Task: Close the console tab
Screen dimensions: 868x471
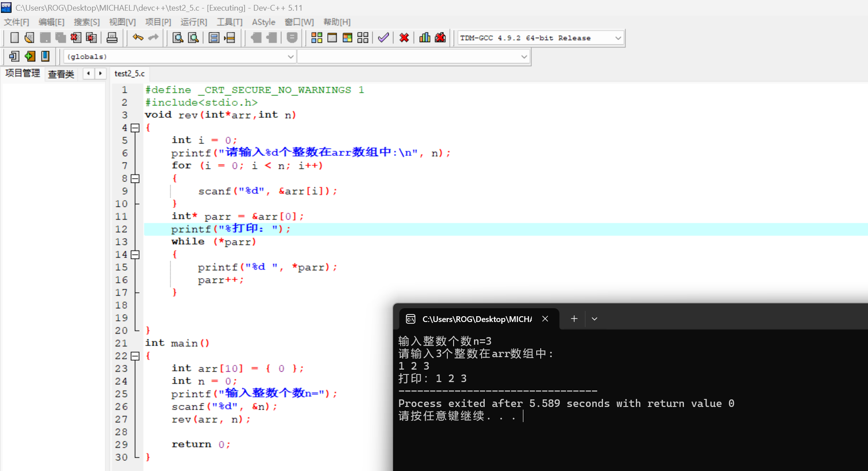Action: [545, 319]
